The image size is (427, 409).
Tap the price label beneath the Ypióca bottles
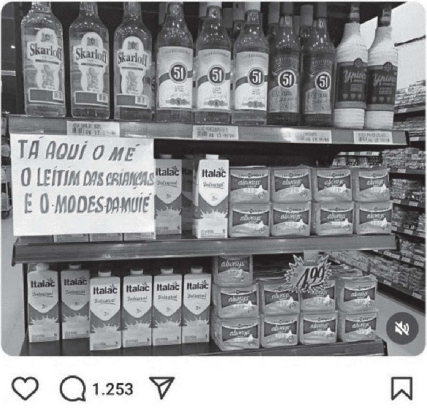tap(373, 137)
